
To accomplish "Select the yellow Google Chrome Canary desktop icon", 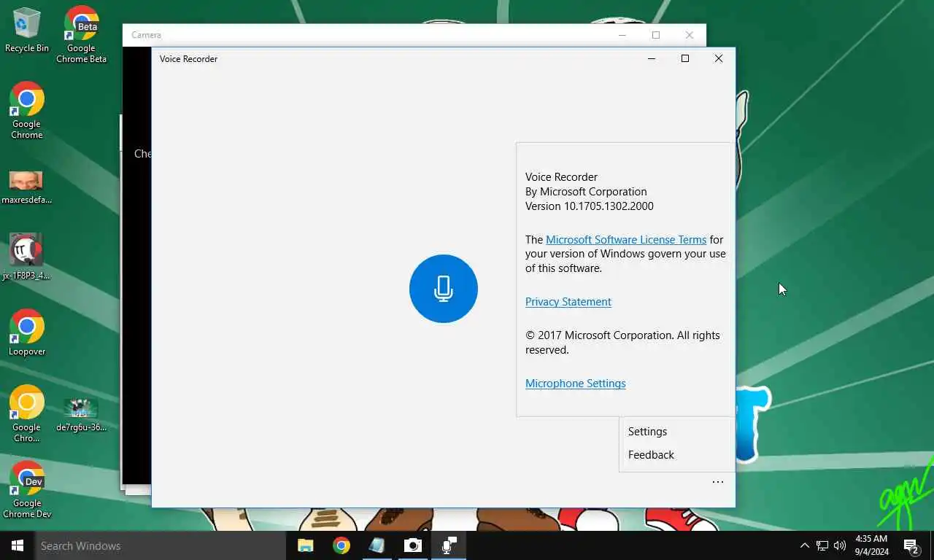I will click(27, 413).
